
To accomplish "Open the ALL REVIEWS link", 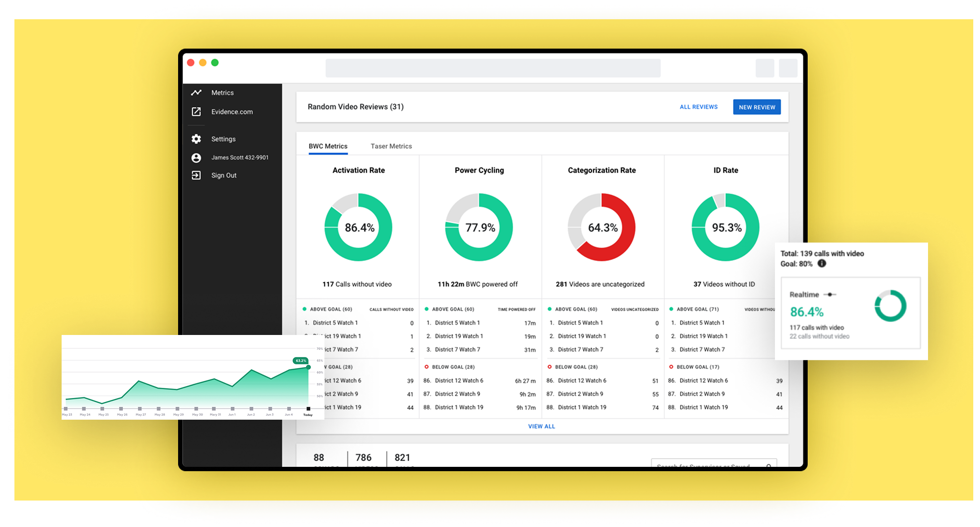I will (698, 107).
